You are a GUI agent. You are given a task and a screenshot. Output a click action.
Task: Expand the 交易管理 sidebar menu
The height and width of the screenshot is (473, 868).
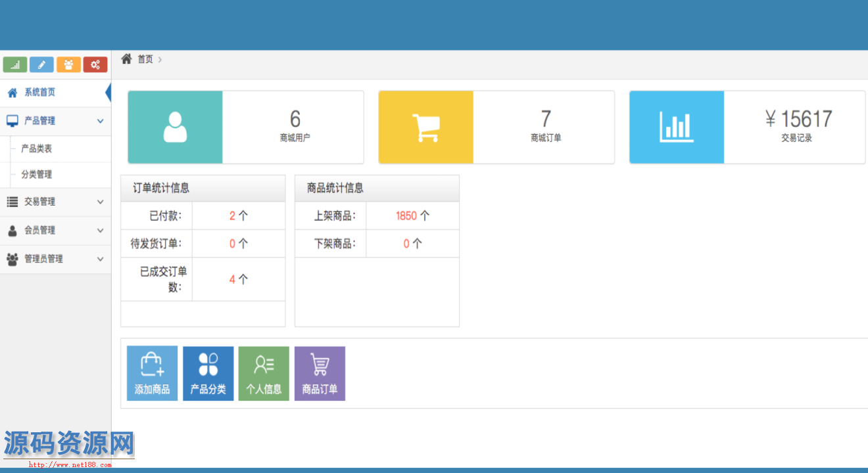pyautogui.click(x=55, y=202)
